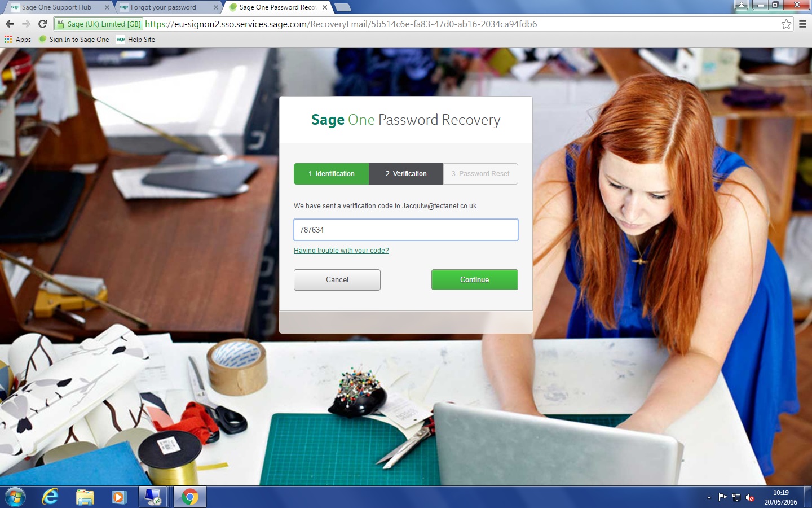Click the volume speaker icon in tray
Screen dimensions: 812x508
(750, 497)
